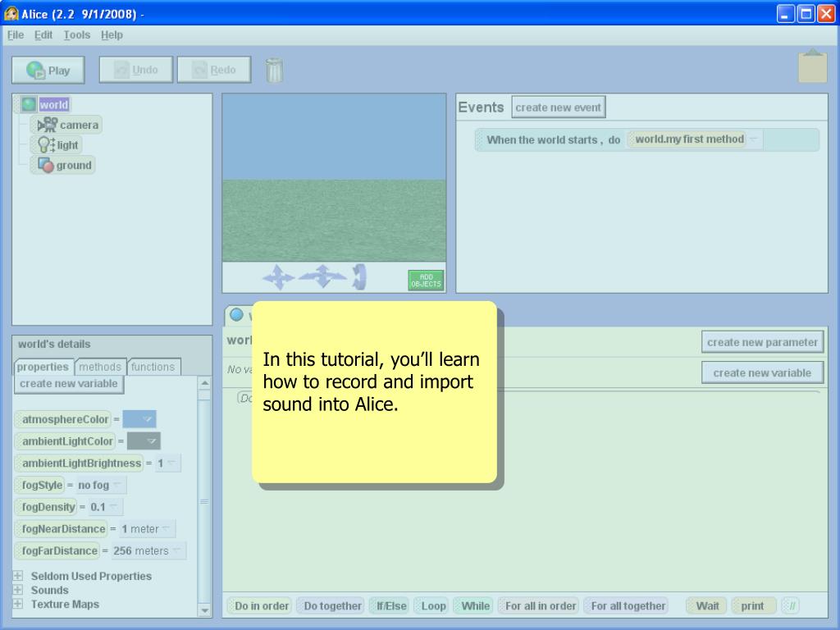
Task: Open fogNearDistance 1 meter dropdown
Action: coord(147,529)
